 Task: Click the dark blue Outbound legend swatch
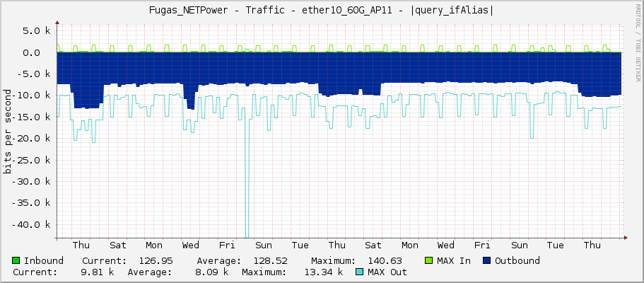pyautogui.click(x=487, y=260)
